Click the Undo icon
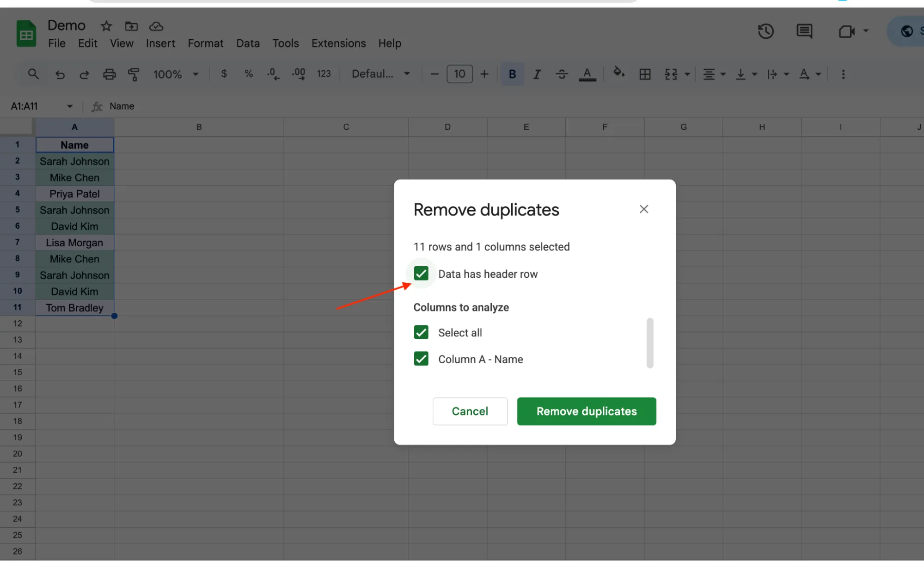 coord(60,74)
